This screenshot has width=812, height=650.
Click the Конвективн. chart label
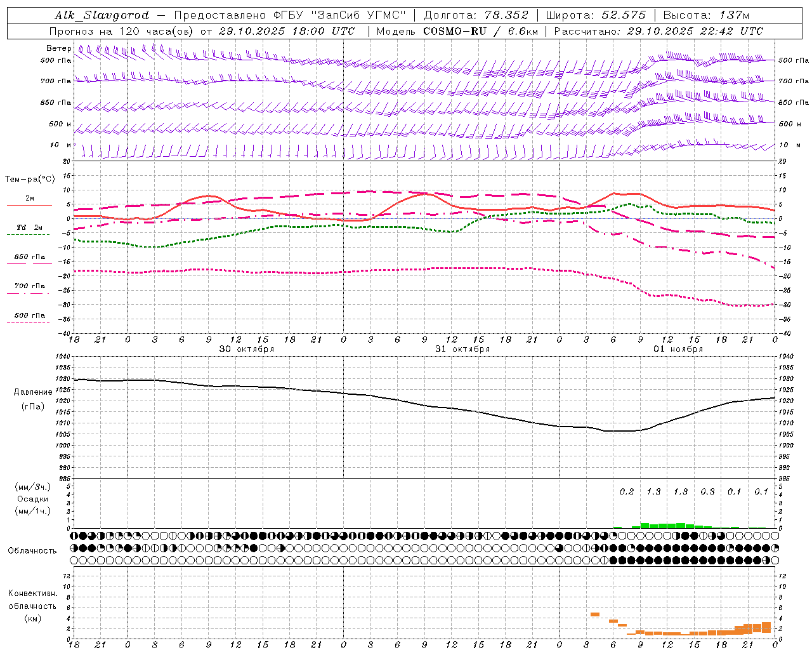33,594
